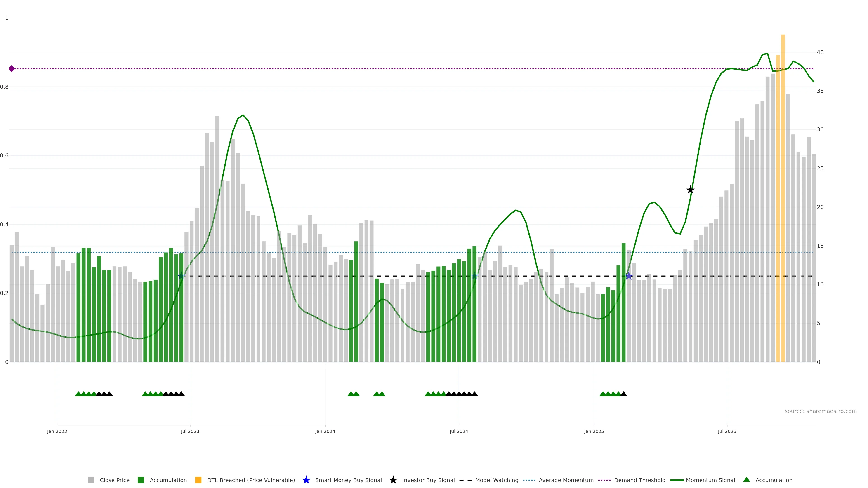Click Smart Money star after Jan 2025

(628, 276)
